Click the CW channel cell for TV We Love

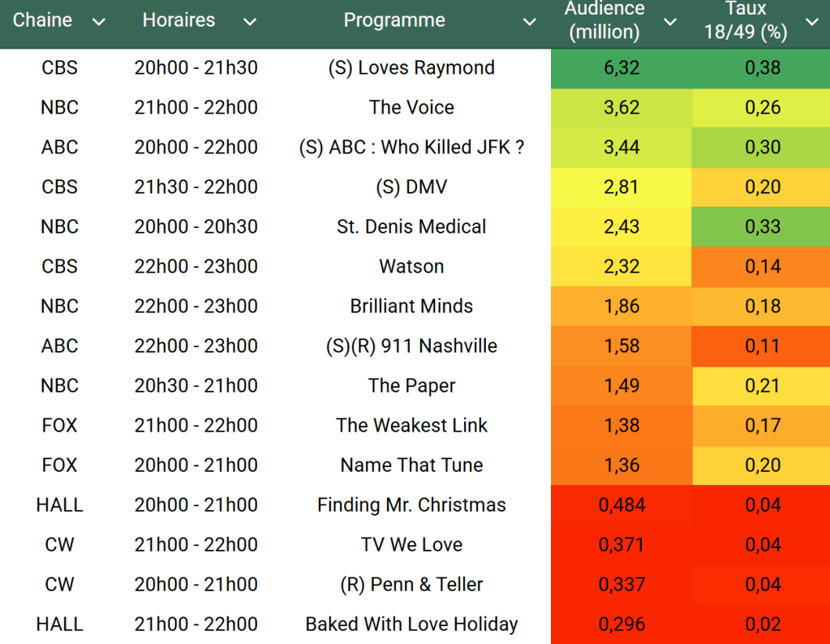59,545
